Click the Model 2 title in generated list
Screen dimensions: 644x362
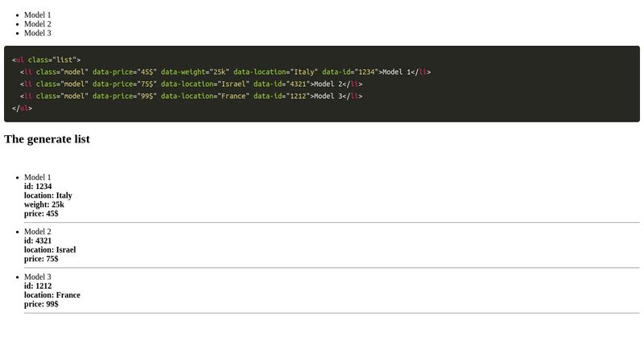click(x=37, y=232)
